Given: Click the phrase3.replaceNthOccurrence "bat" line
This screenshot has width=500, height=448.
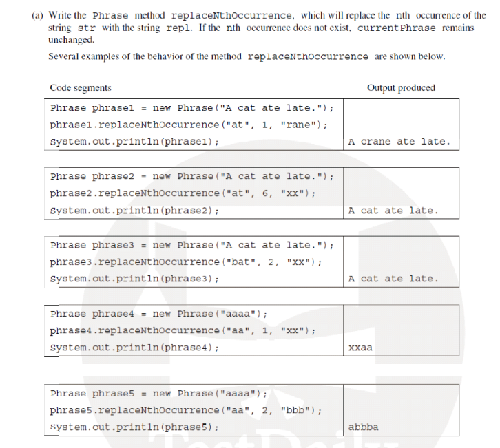Looking at the screenshot, I should 186,262.
